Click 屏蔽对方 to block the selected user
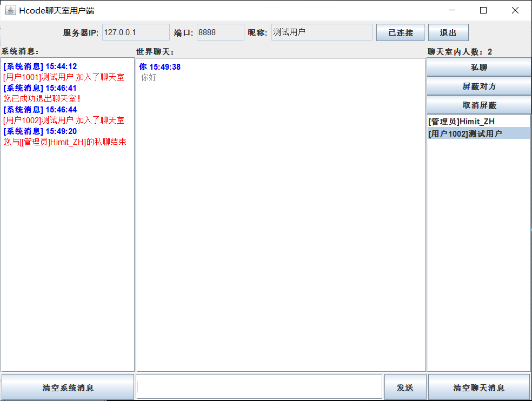This screenshot has width=532, height=401. pyautogui.click(x=478, y=86)
